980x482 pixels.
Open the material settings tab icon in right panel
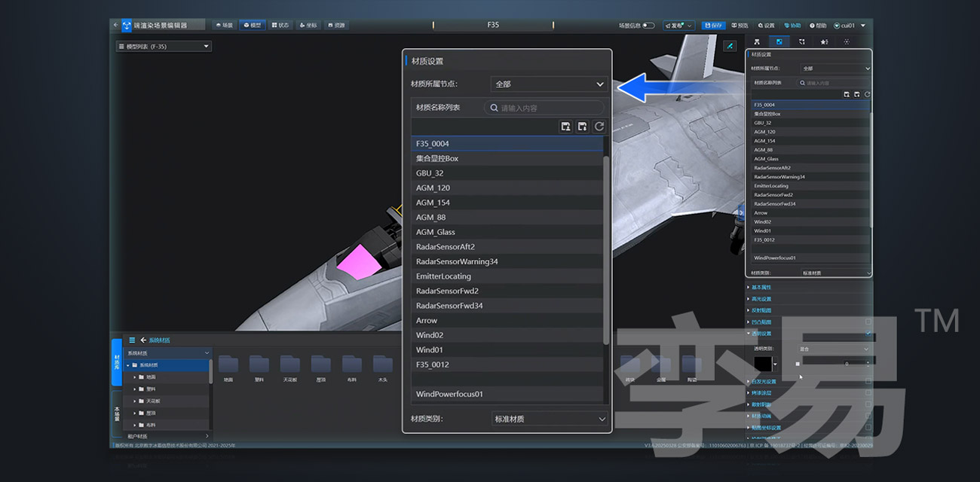coord(779,42)
